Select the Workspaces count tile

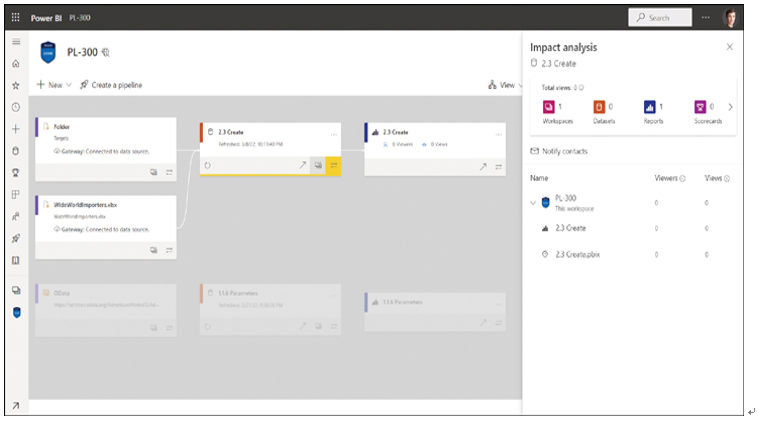(557, 112)
